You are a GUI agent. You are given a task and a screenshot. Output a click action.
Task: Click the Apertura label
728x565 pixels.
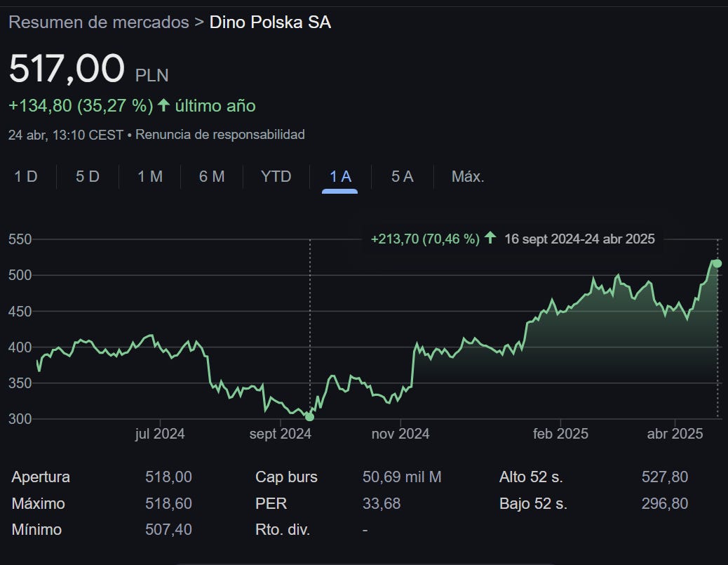41,477
